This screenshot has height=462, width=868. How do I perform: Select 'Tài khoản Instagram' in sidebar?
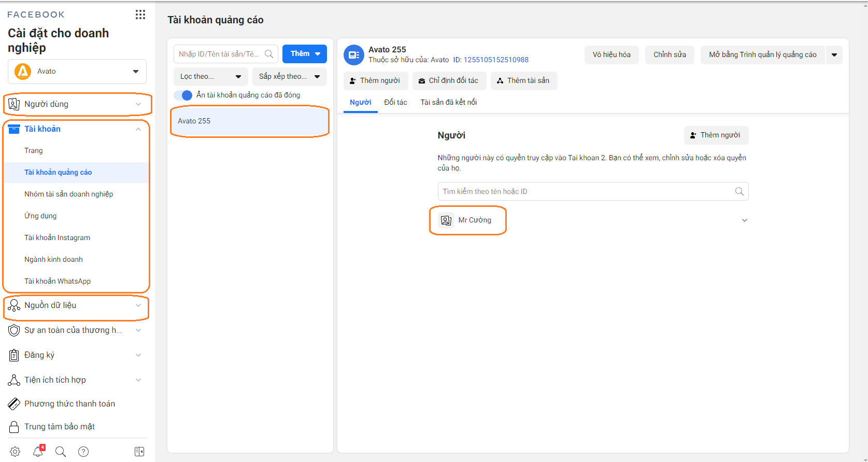tap(57, 237)
